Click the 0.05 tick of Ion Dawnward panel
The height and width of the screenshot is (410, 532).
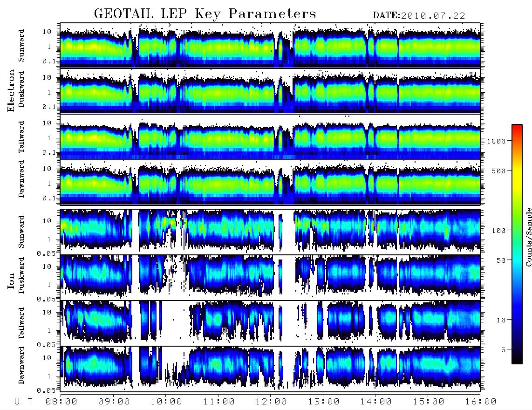[x=46, y=390]
